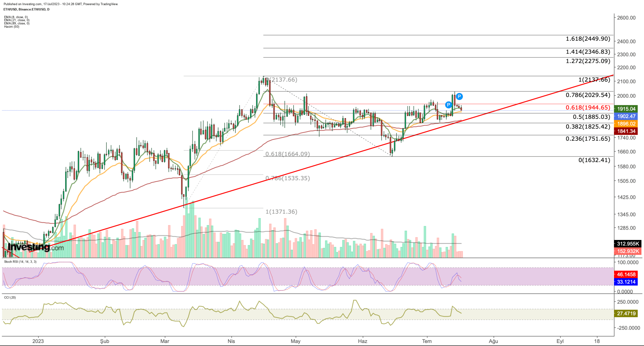Click the 2000.00 price axis label
This screenshot has height=346, width=644.
pos(626,96)
